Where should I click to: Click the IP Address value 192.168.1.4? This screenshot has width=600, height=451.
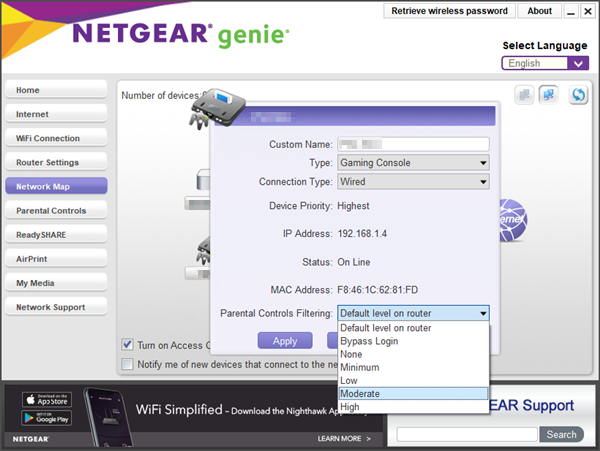[x=362, y=234]
